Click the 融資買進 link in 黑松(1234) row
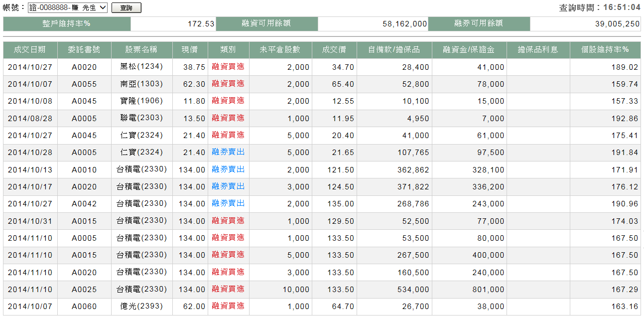This screenshot has height=318, width=644. point(228,67)
